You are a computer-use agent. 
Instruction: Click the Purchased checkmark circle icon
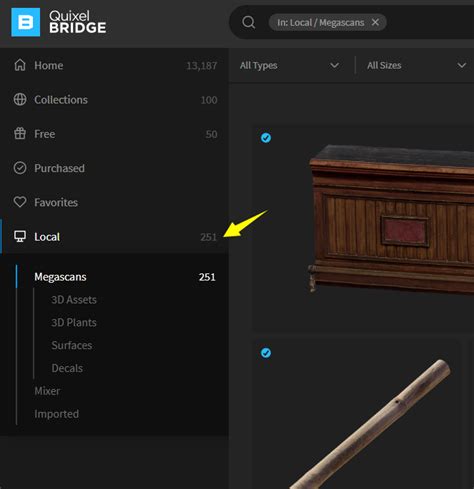coord(20,168)
